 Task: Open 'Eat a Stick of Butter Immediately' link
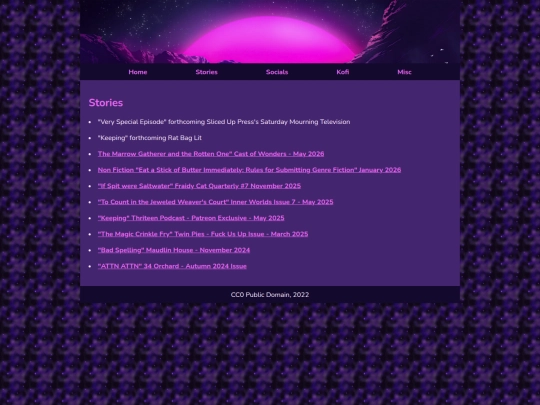pos(249,170)
